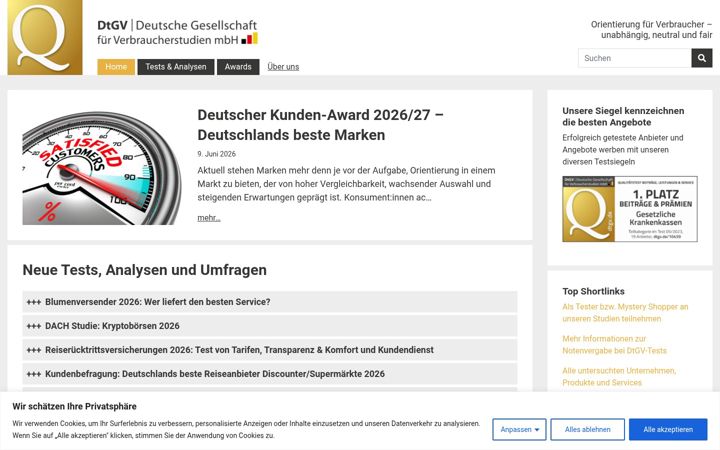The image size is (720, 450).
Task: Click Wir schätzen Ihre Privatsphäre heading
Action: 74,406
